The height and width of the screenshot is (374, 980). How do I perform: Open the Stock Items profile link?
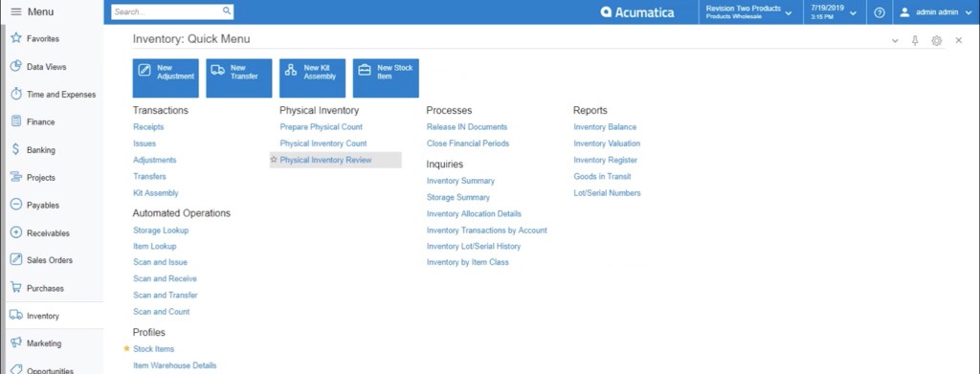pyautogui.click(x=154, y=349)
